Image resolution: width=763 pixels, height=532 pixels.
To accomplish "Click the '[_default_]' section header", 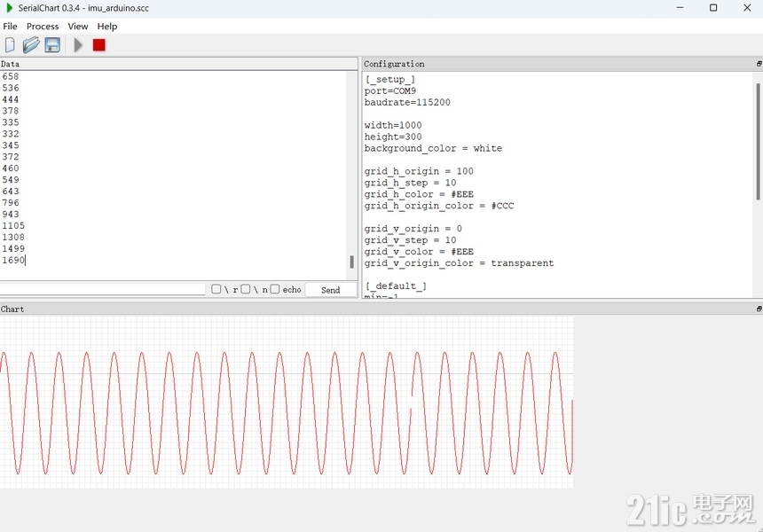I will pos(396,286).
